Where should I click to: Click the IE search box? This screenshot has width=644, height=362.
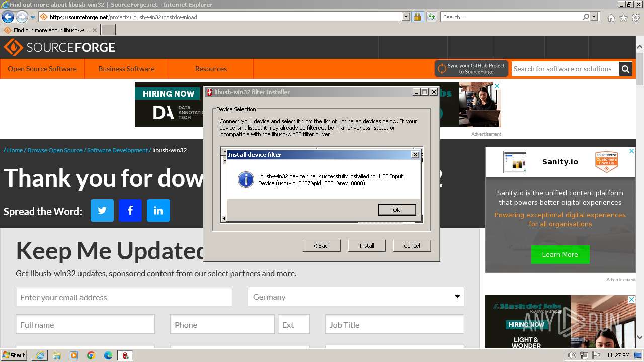click(x=511, y=17)
